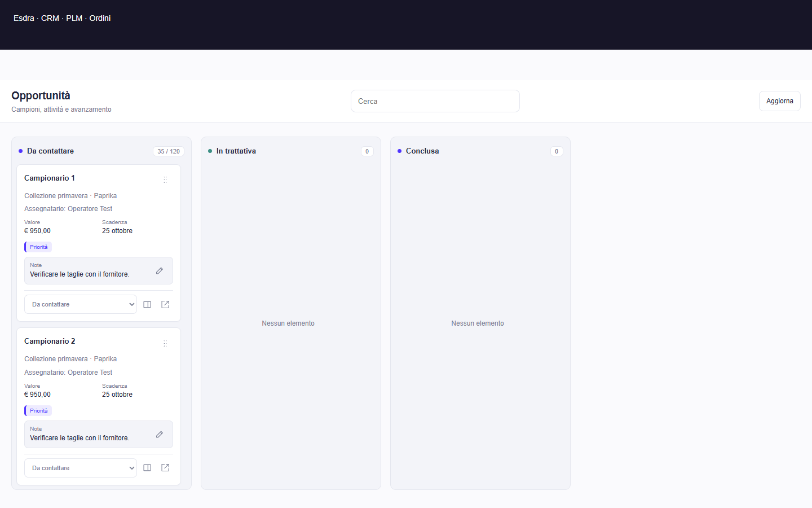Image resolution: width=812 pixels, height=508 pixels.
Task: Click 'Assegnatario: Operatore Test' on Campionario 1
Action: 68,209
